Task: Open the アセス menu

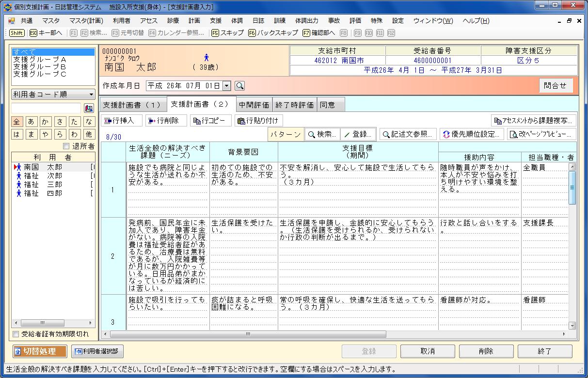Action: (148, 21)
